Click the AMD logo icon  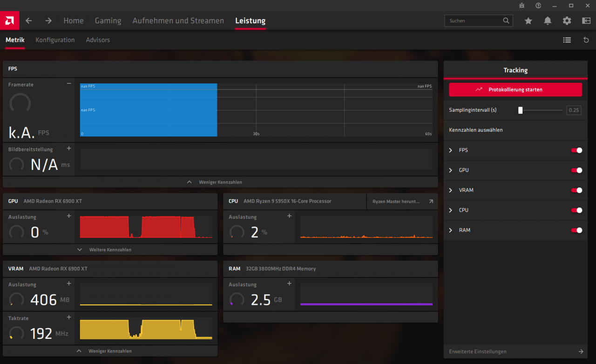[9, 20]
